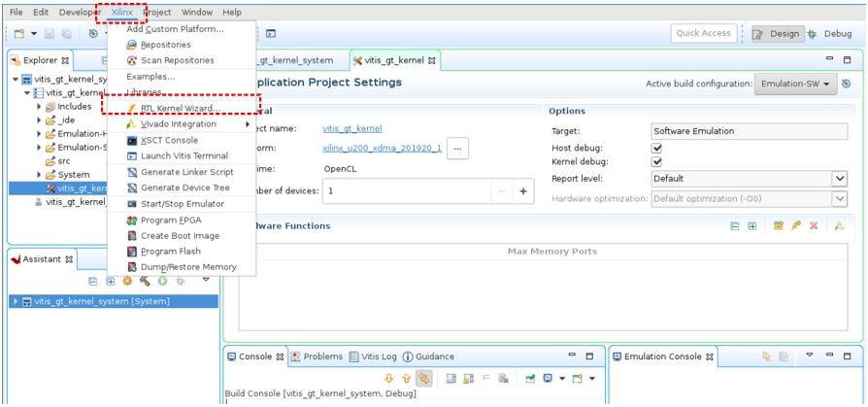Uncheck the Kernel debug checkbox
Viewport: 868px width, 407px height.
[657, 161]
